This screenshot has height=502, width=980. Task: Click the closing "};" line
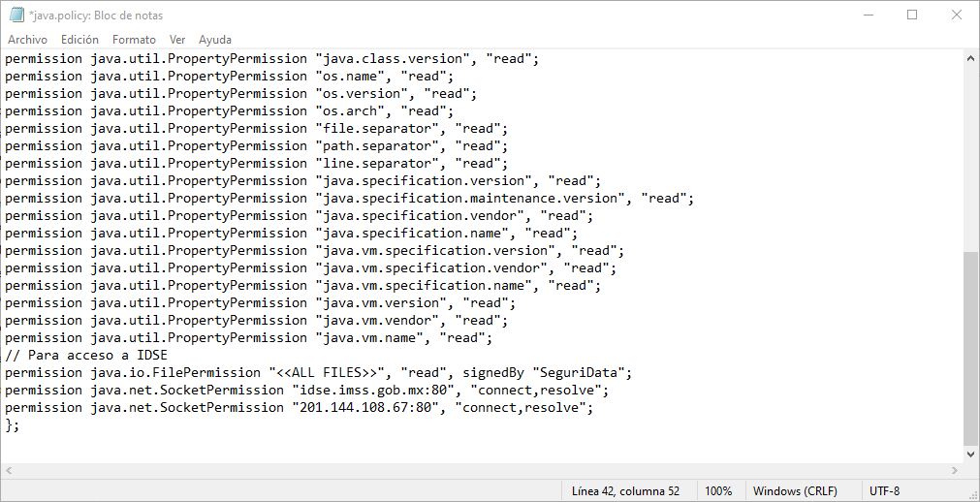[13, 425]
